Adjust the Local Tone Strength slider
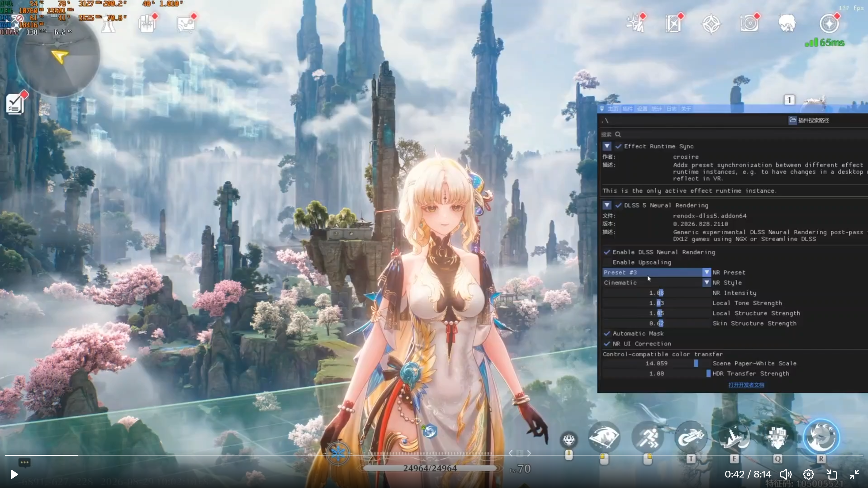Image resolution: width=868 pixels, height=488 pixels. pyautogui.click(x=656, y=303)
